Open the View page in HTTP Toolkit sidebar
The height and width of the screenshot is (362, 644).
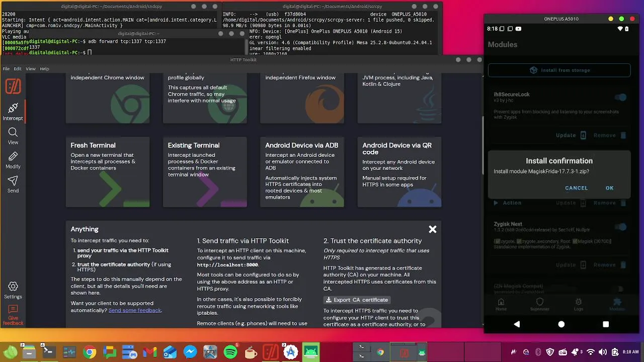tap(13, 136)
